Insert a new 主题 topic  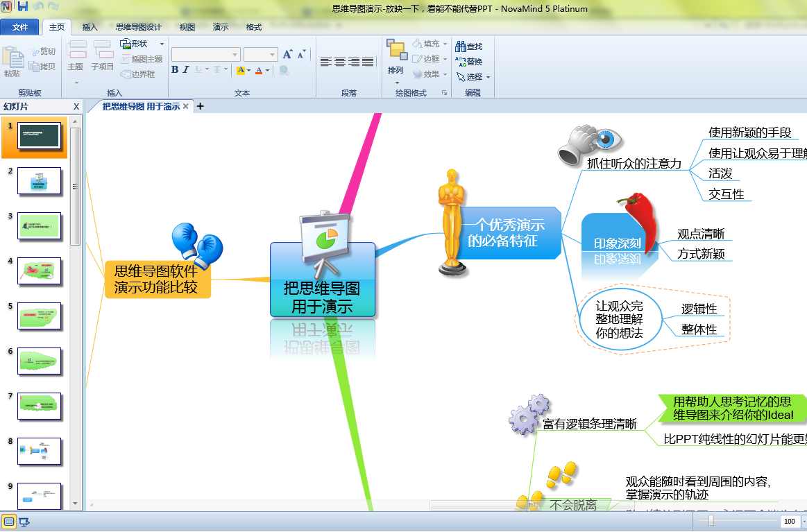pyautogui.click(x=76, y=55)
